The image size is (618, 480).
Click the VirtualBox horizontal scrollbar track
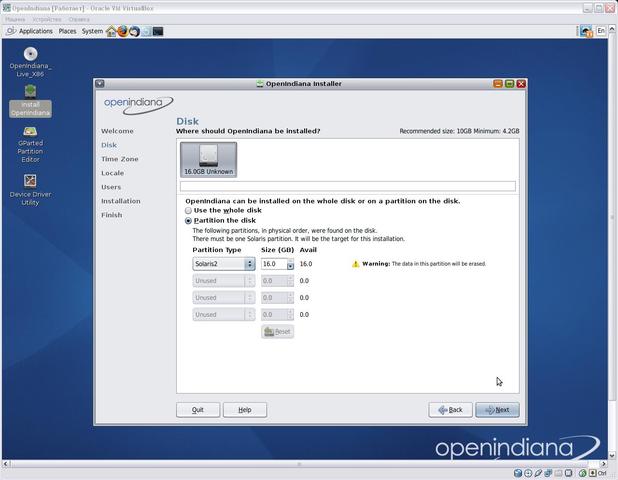(x=303, y=464)
